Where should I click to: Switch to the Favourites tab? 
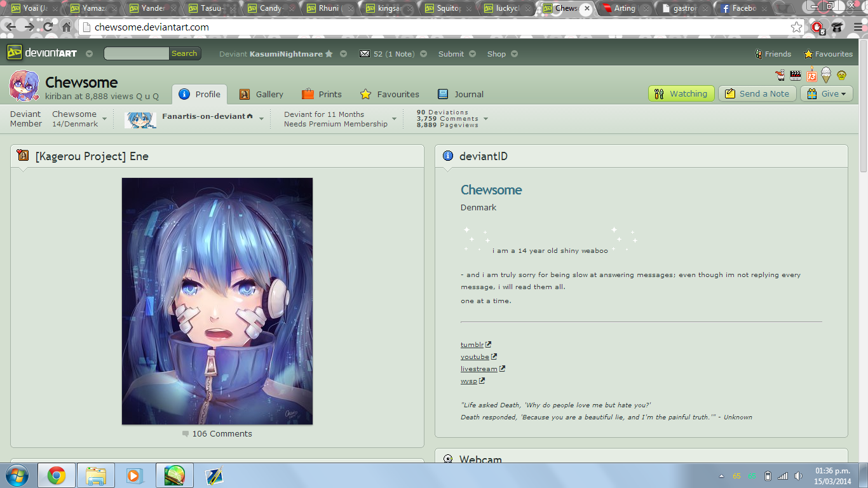click(390, 94)
